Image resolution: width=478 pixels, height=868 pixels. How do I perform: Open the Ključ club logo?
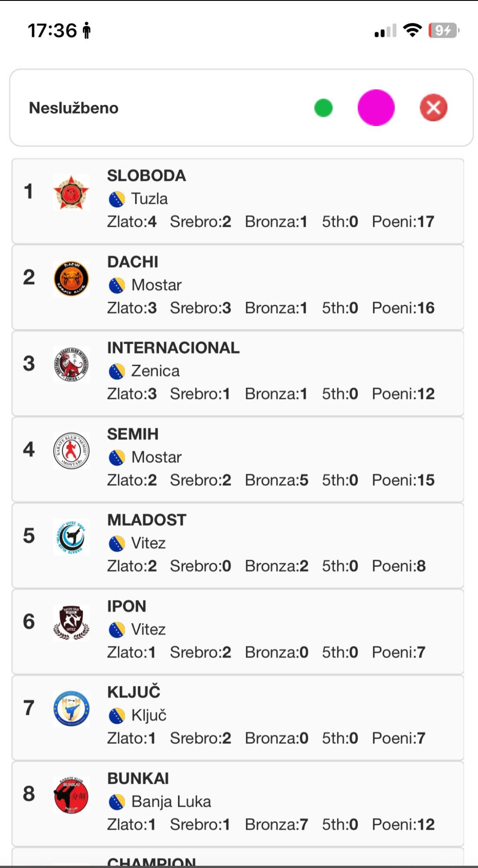[x=71, y=709]
